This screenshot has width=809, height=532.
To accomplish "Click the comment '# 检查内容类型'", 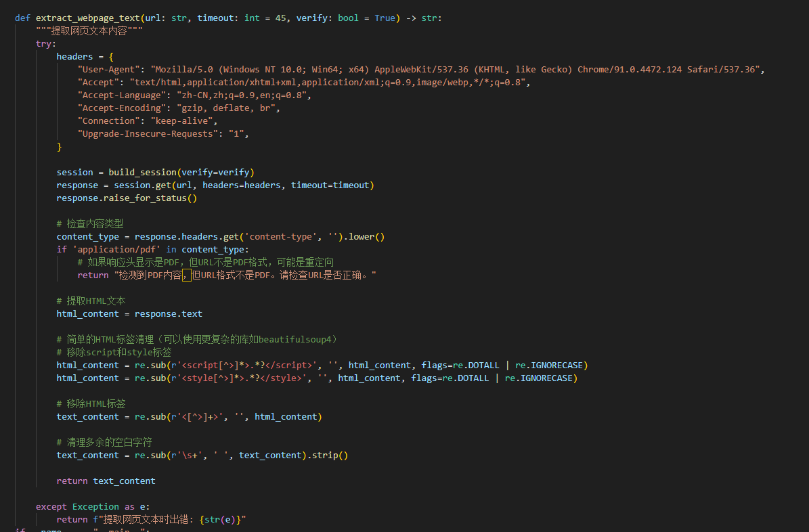I will point(90,224).
